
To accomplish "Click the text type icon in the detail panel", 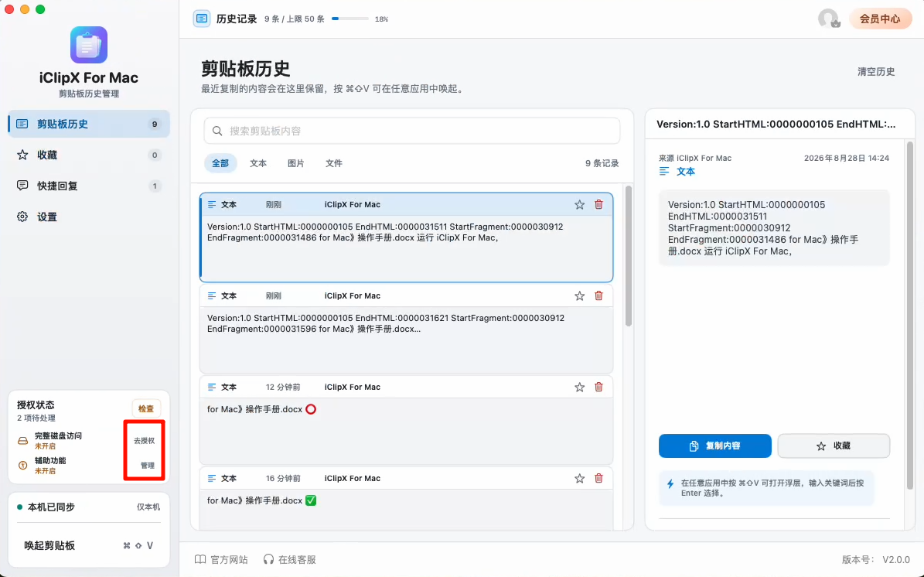I will click(664, 172).
